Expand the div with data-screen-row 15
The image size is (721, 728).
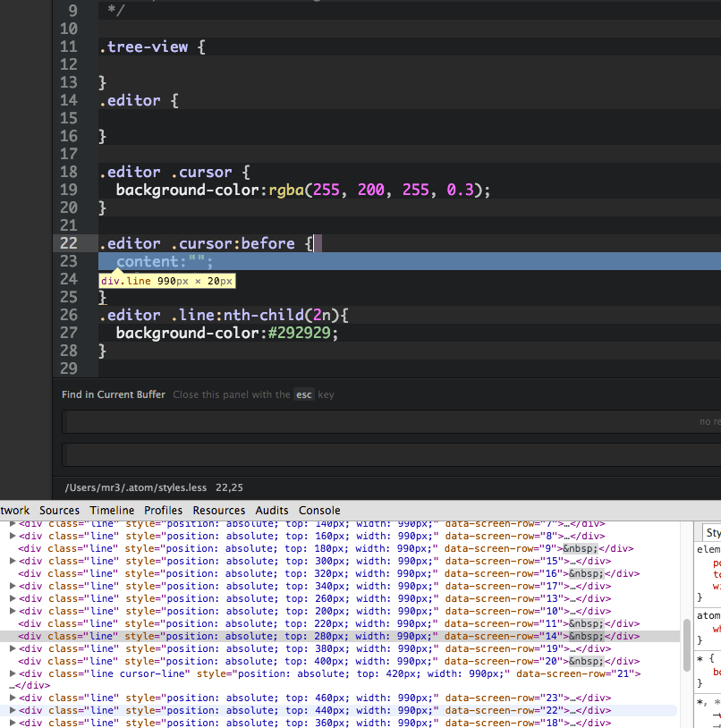pos(13,562)
